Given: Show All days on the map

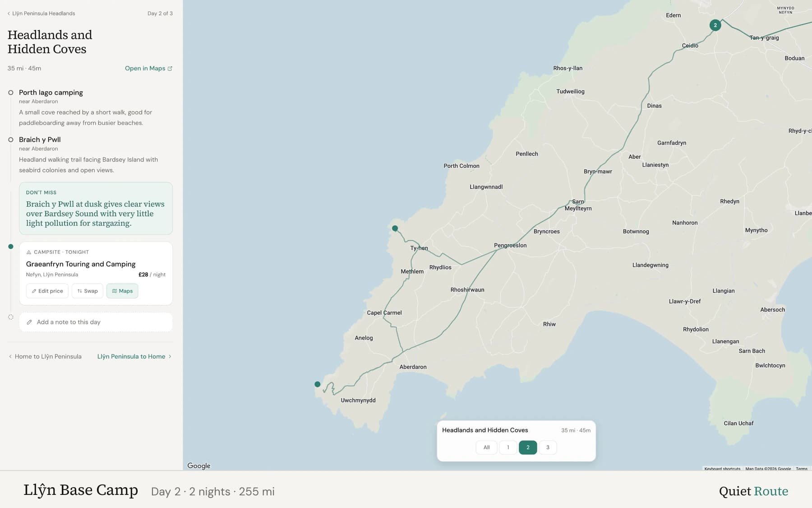Looking at the screenshot, I should pyautogui.click(x=486, y=447).
